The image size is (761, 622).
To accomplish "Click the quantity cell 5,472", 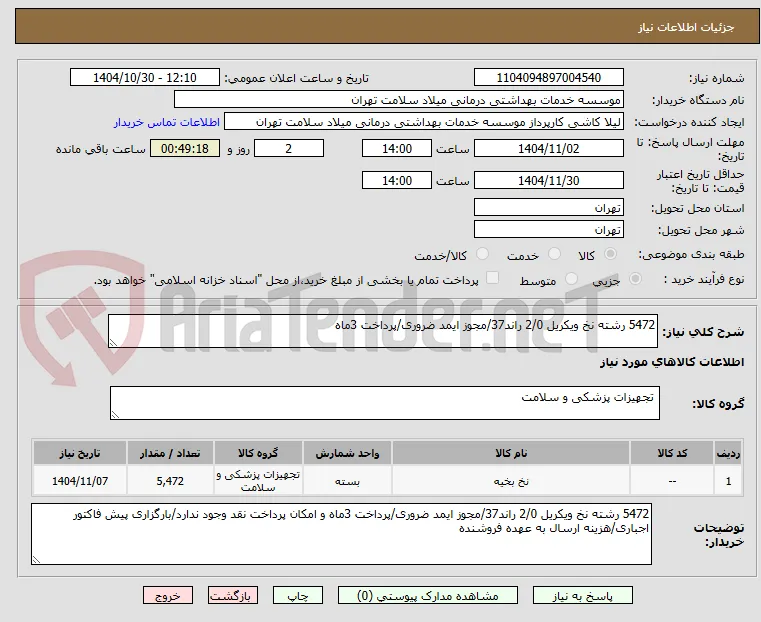I will coord(170,481).
